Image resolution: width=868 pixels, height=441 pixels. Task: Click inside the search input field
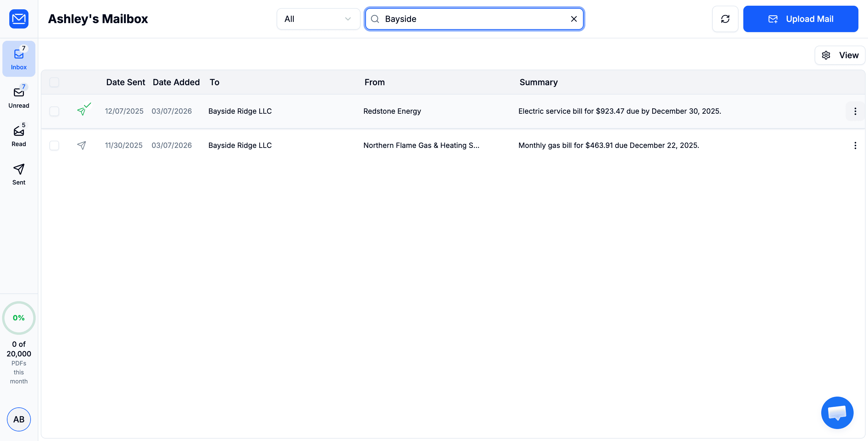click(472, 19)
